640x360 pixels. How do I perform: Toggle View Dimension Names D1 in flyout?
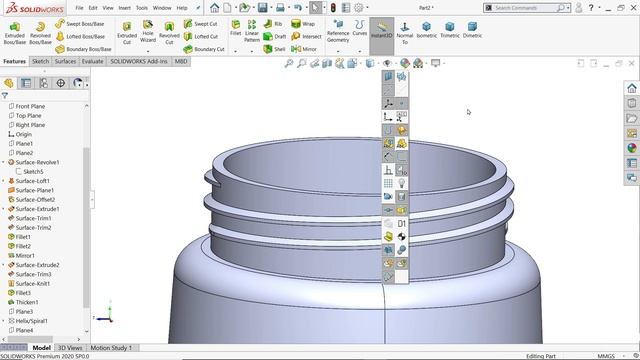coord(402,223)
